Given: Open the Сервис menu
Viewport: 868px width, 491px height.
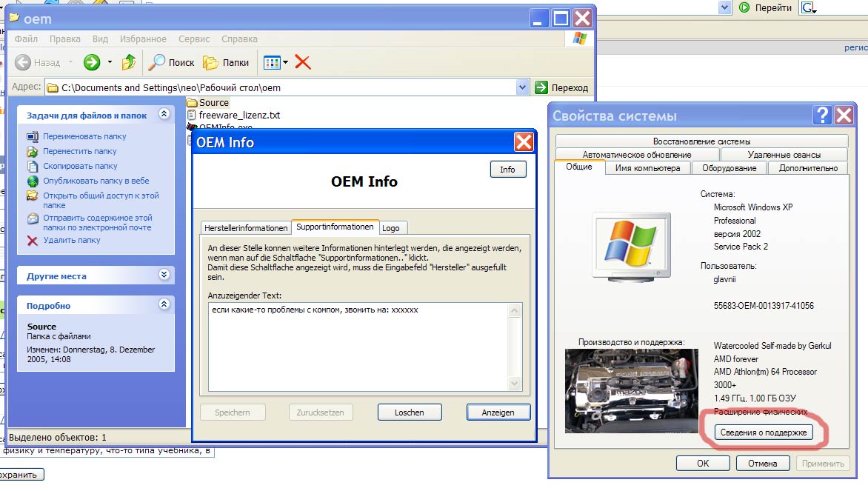Looking at the screenshot, I should [x=194, y=39].
